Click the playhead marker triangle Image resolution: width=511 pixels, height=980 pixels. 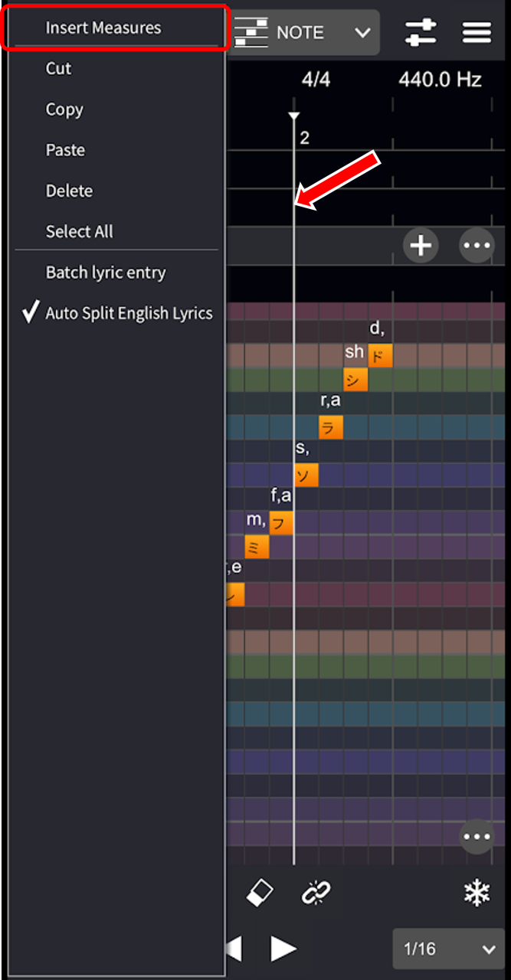[x=293, y=116]
